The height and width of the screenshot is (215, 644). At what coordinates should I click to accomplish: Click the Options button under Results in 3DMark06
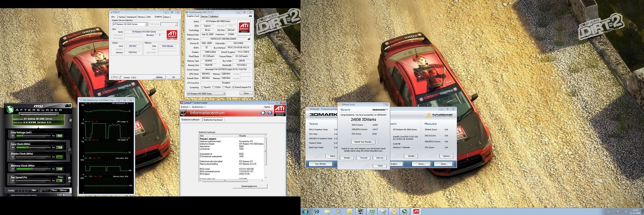point(446,156)
